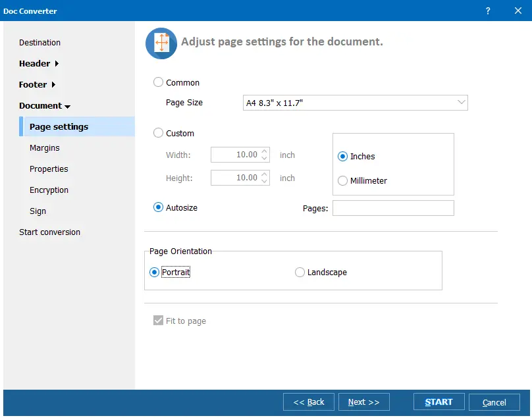The width and height of the screenshot is (532, 418).
Task: Click the Next >> button
Action: (363, 402)
